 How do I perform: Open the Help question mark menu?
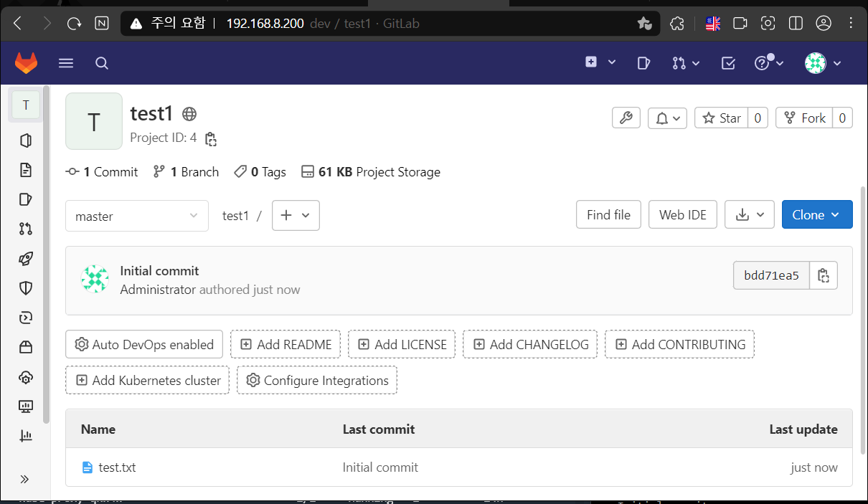769,63
